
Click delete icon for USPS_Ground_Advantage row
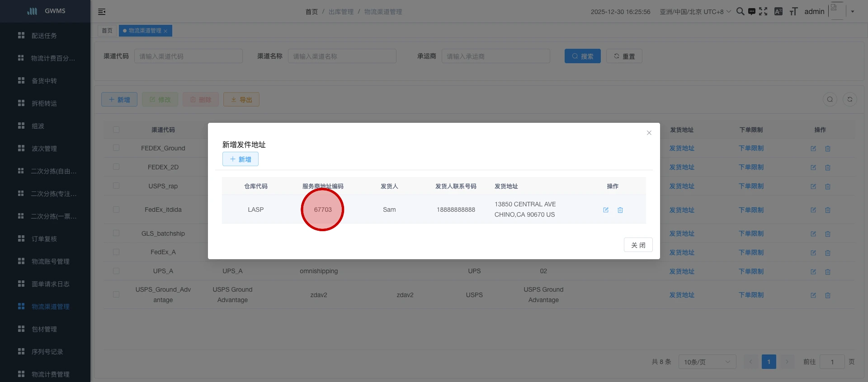tap(828, 295)
